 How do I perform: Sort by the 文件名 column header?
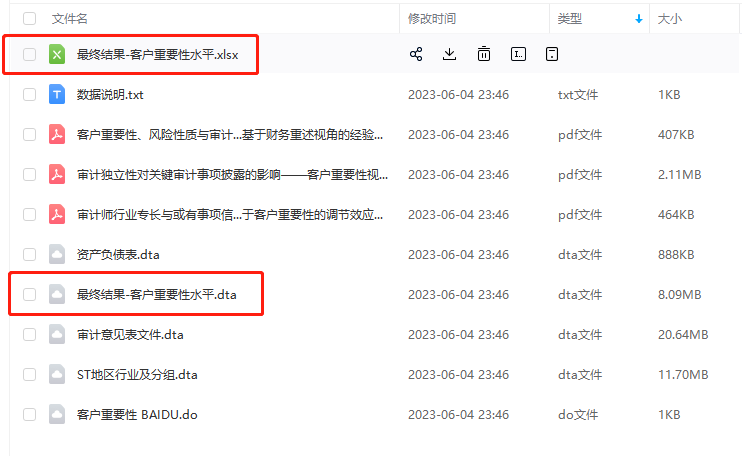pos(70,19)
